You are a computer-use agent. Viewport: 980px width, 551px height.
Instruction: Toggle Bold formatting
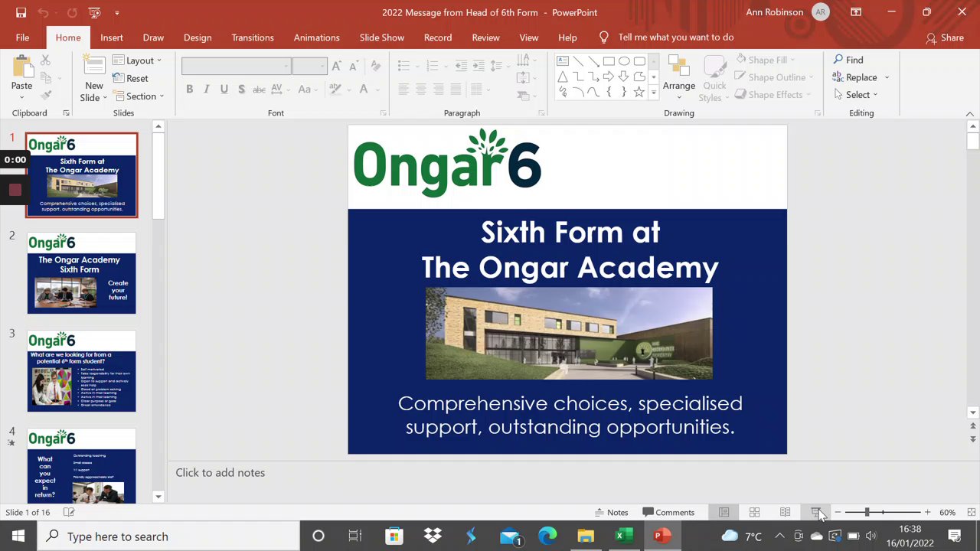click(189, 89)
